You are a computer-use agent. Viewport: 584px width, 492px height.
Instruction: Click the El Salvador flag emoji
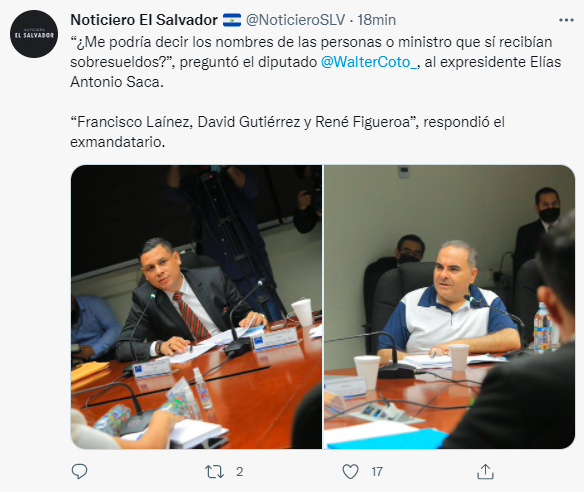(232, 20)
